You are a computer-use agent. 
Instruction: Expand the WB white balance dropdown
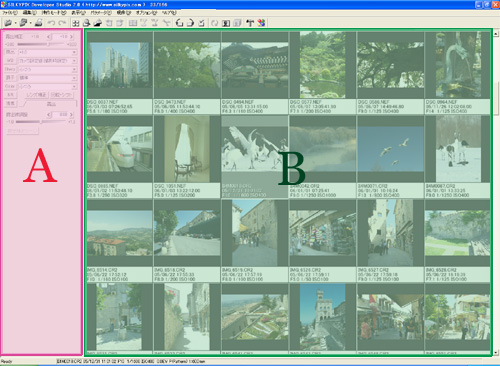pyautogui.click(x=48, y=61)
